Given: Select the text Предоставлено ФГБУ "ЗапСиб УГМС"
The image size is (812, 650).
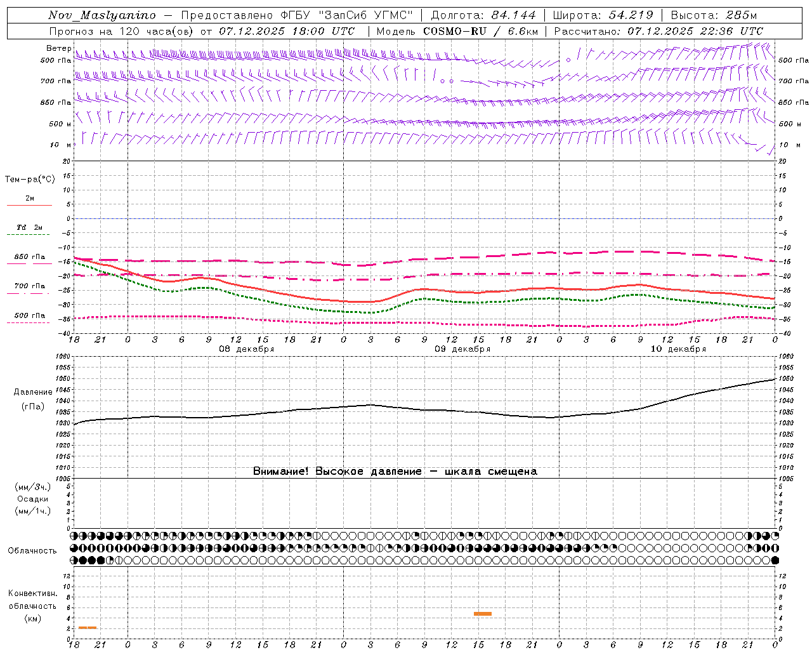Looking at the screenshot, I should pyautogui.click(x=298, y=15).
